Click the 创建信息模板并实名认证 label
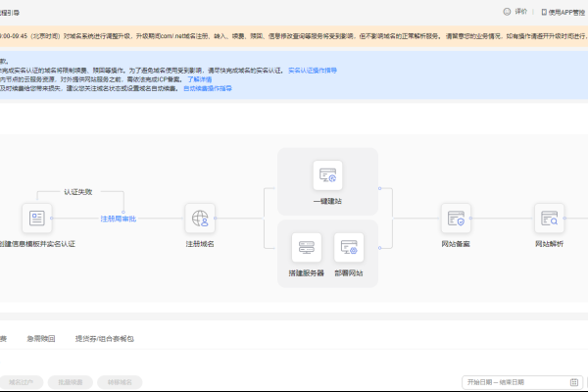The image size is (588, 392). (37, 244)
